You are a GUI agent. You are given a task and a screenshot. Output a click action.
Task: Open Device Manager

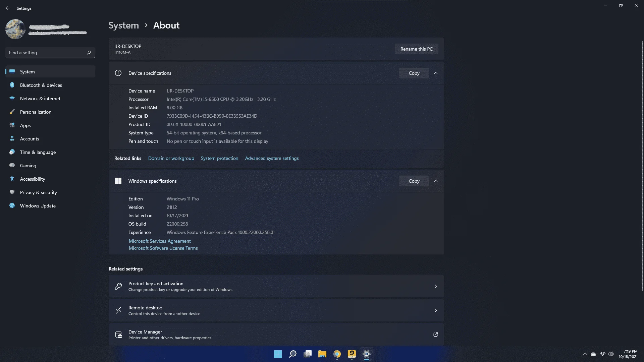click(276, 335)
